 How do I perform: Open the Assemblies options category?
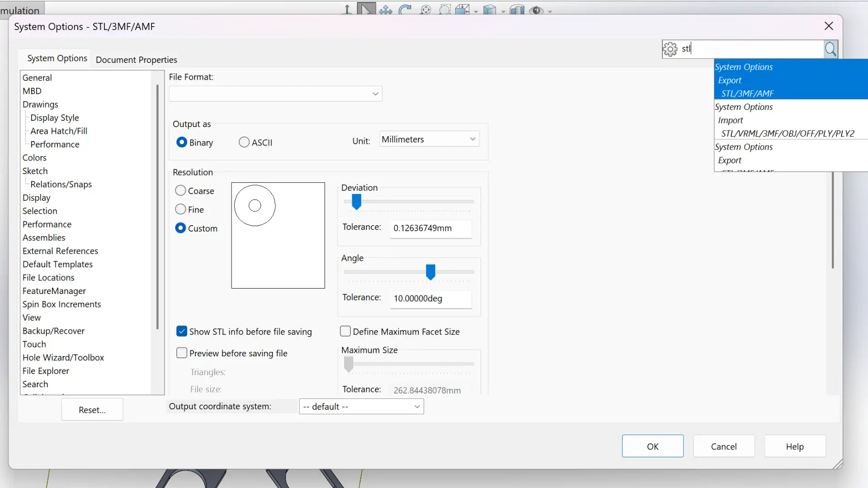(44, 238)
